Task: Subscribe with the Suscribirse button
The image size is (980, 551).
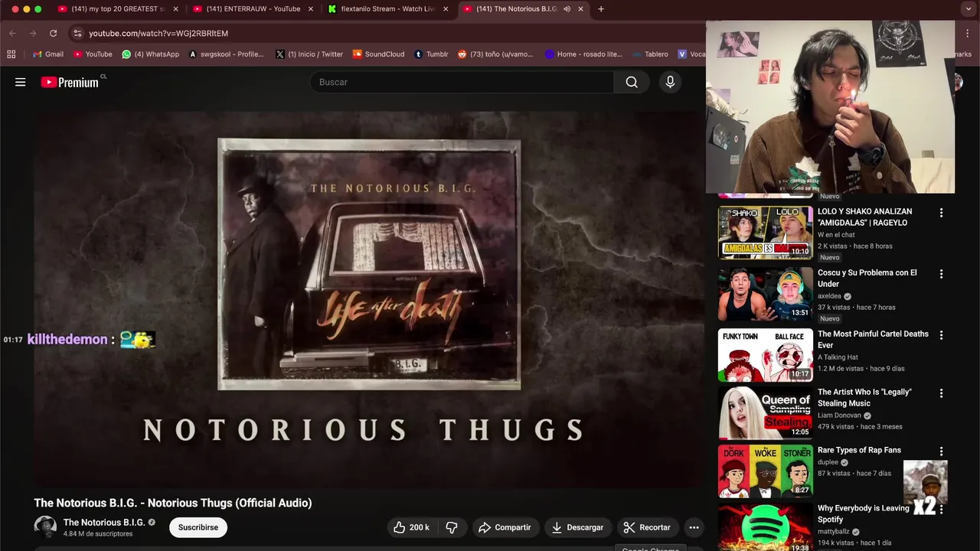Action: [198, 527]
